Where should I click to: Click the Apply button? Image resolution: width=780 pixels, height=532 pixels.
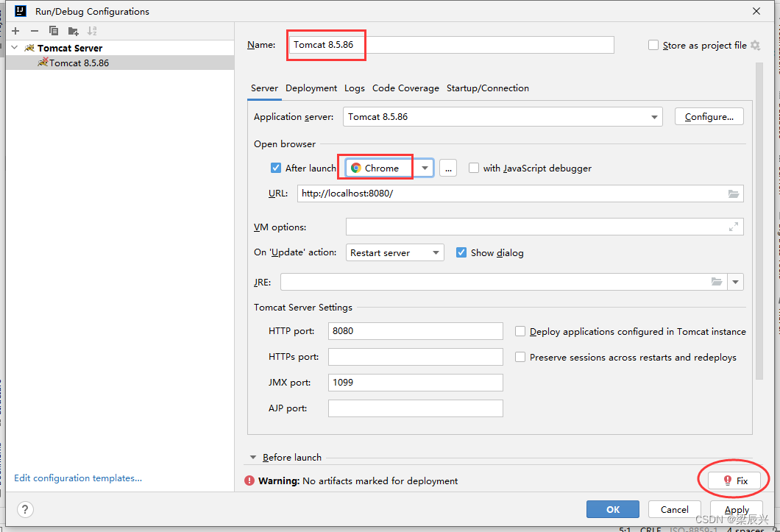(x=737, y=510)
